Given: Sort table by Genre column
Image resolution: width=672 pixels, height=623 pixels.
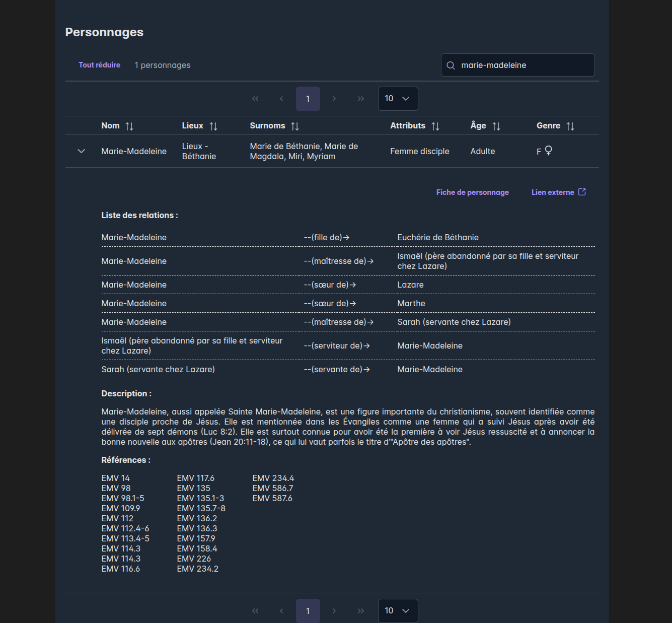Looking at the screenshot, I should point(570,126).
